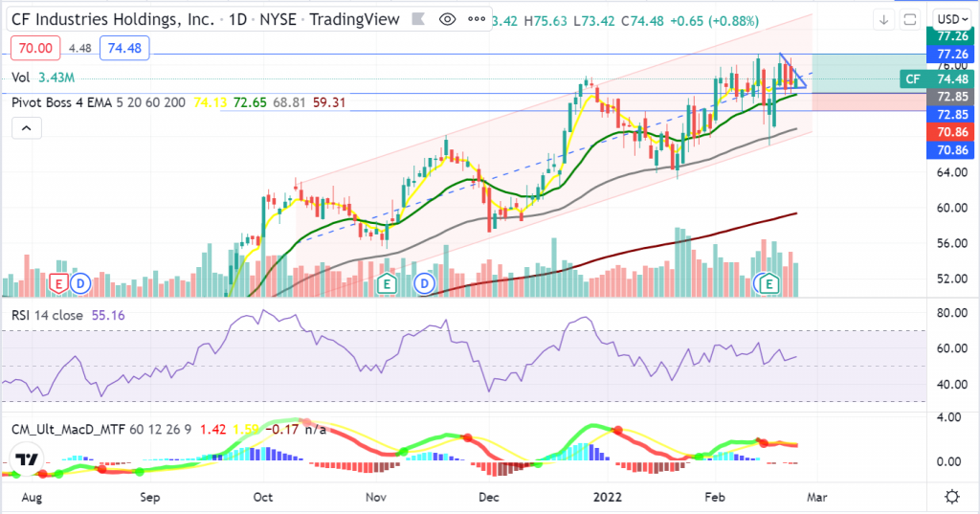Viewport: 980px width, 514px height.
Task: Click the TradingView label in the chart title
Action: (354, 20)
